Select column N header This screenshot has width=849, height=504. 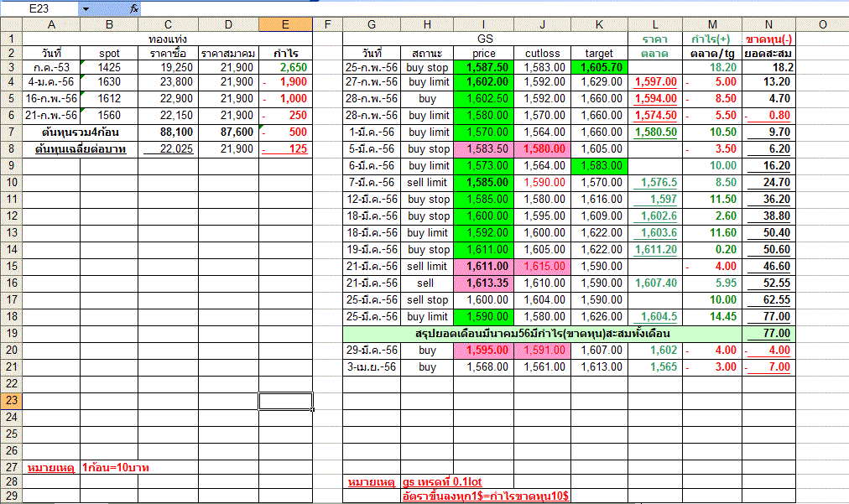tap(768, 24)
